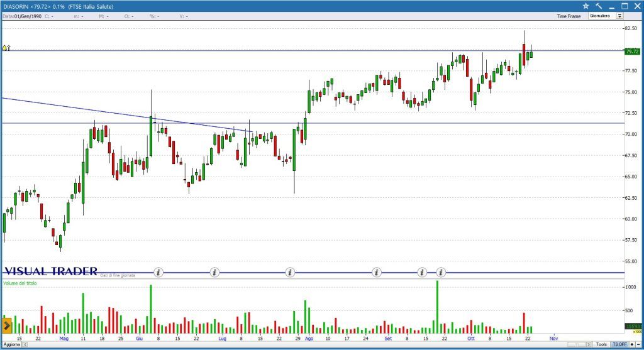Click the 65.00 price axis label

pos(630,177)
